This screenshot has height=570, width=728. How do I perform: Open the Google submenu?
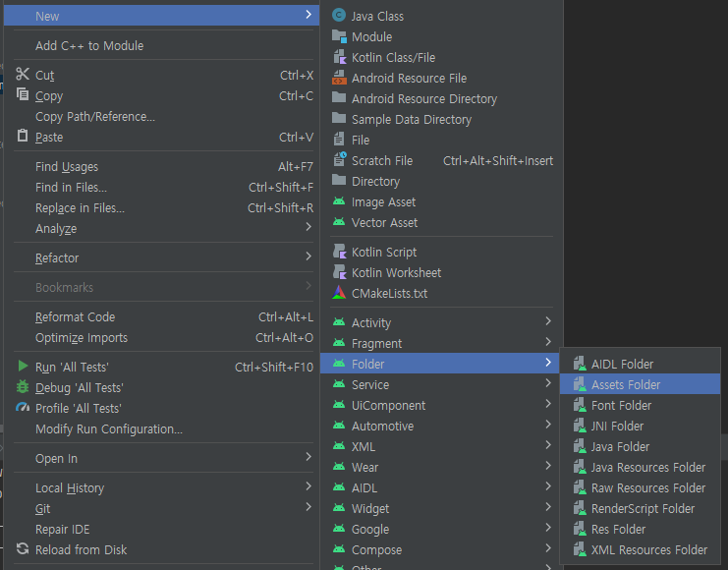pyautogui.click(x=441, y=529)
